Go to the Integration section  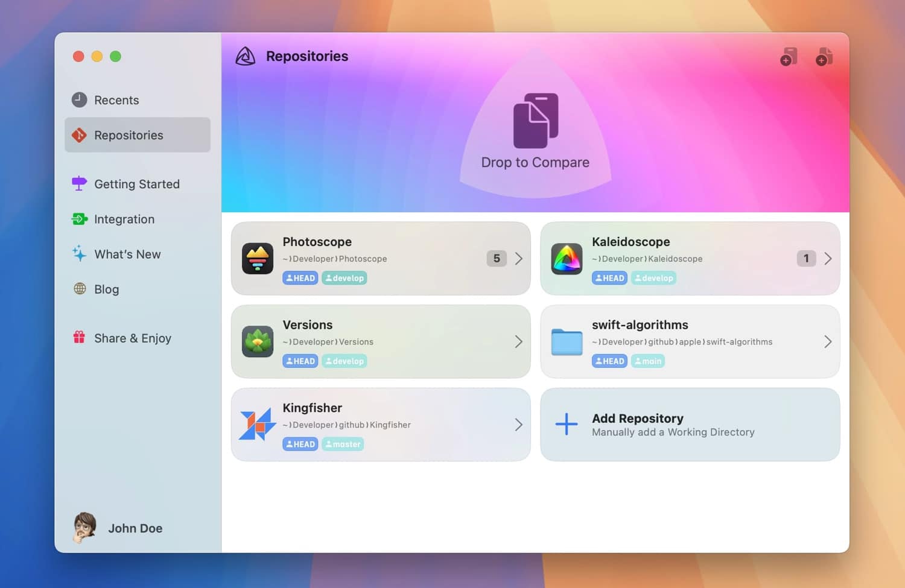[x=138, y=219]
